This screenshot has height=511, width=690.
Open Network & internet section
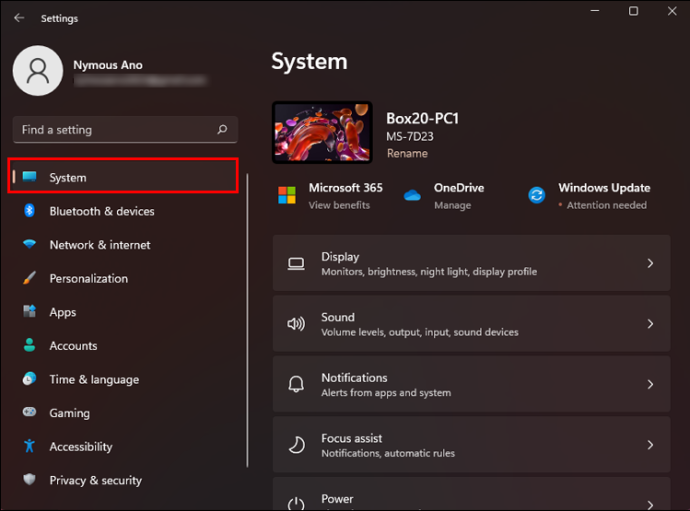123,244
